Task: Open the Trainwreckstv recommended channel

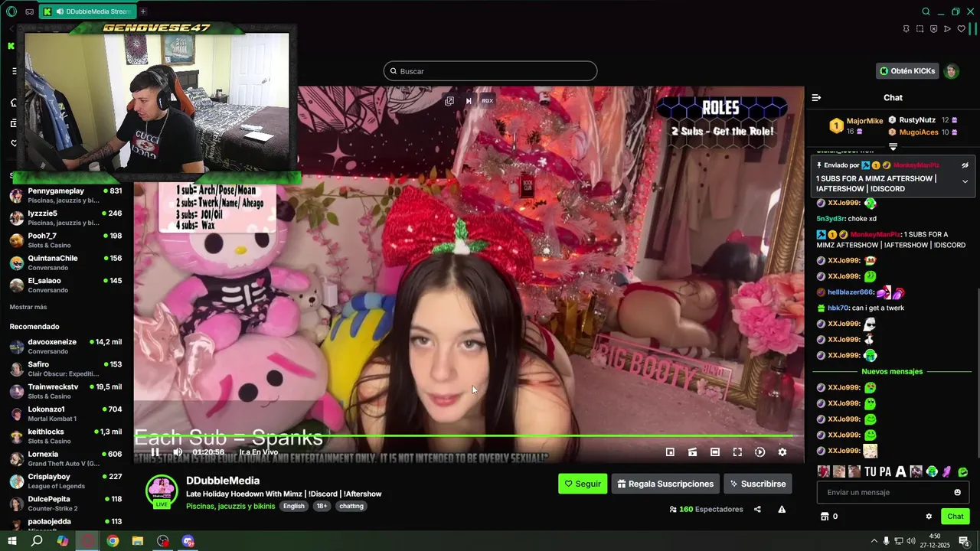Action: (x=66, y=391)
